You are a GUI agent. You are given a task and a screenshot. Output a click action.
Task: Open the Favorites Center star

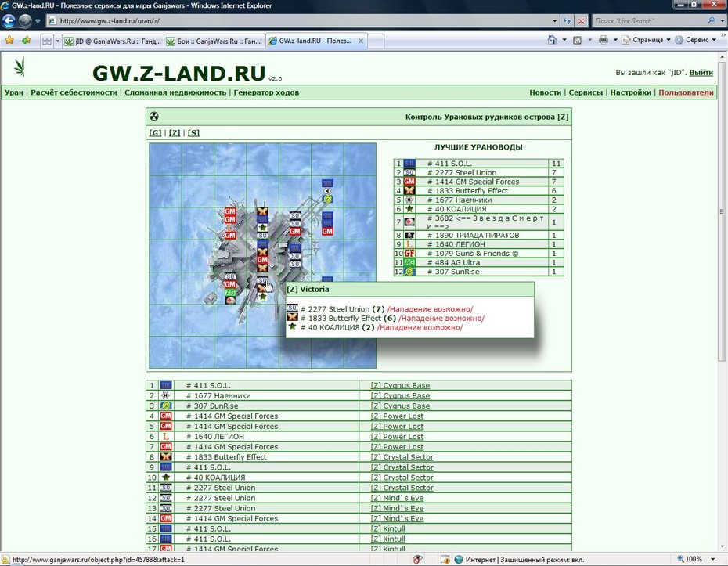tap(9, 41)
